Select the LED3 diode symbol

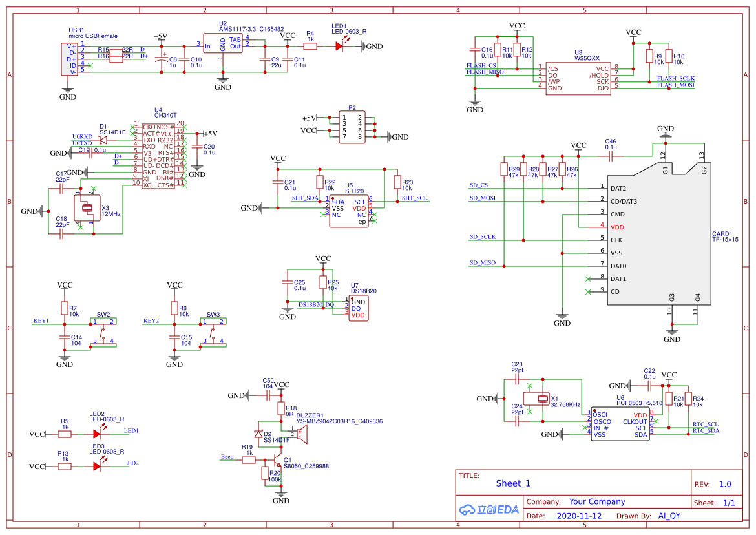click(98, 466)
